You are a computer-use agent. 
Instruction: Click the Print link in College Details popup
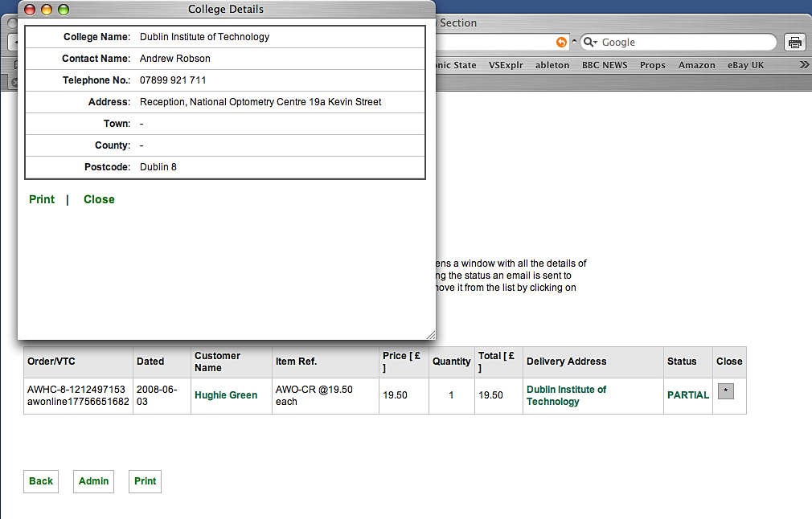click(42, 199)
